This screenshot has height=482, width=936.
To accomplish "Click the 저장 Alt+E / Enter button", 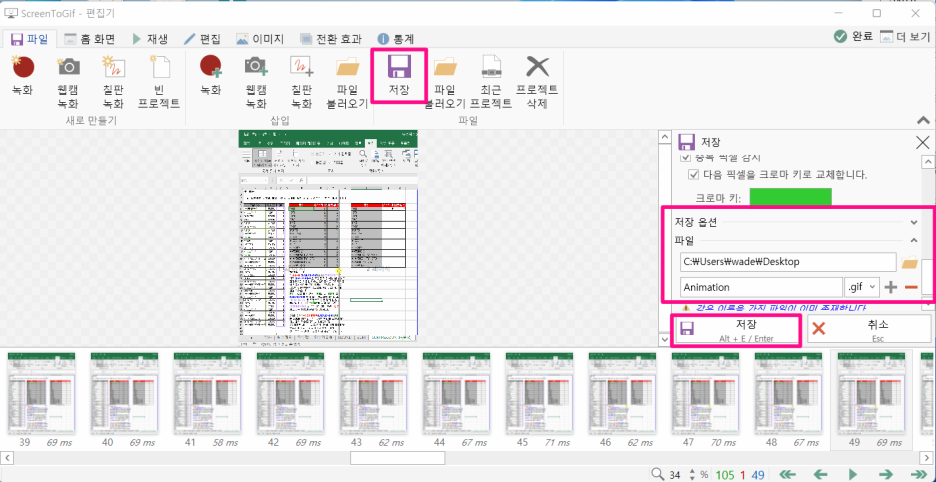I will 735,330.
